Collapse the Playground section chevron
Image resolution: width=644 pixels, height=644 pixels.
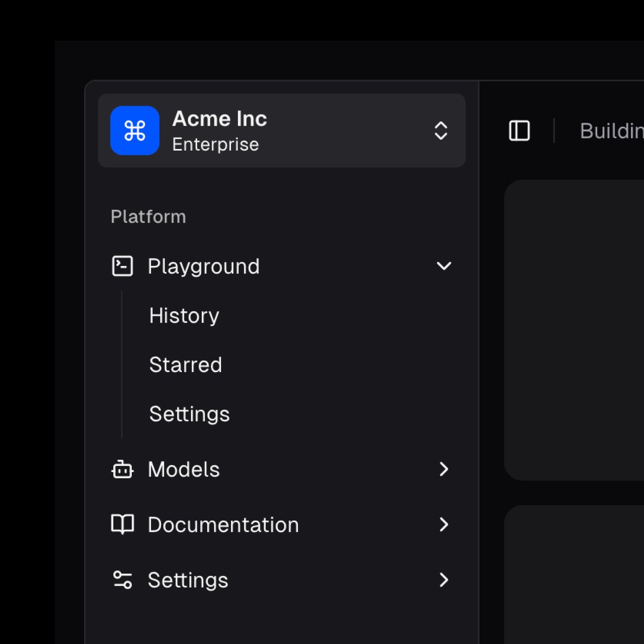(x=444, y=266)
